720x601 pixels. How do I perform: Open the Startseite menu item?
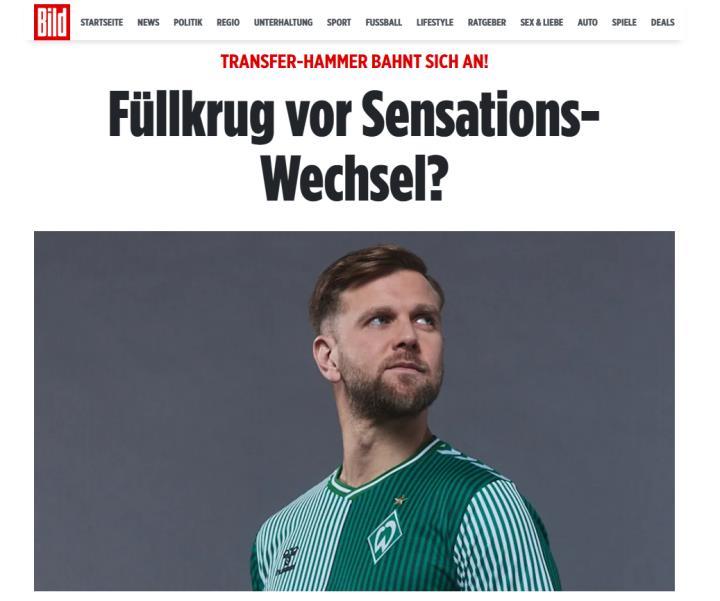(101, 22)
